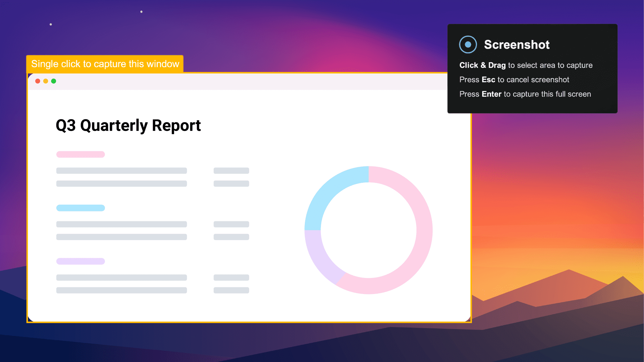Click the Q3 Quarterly Report title

point(128,126)
